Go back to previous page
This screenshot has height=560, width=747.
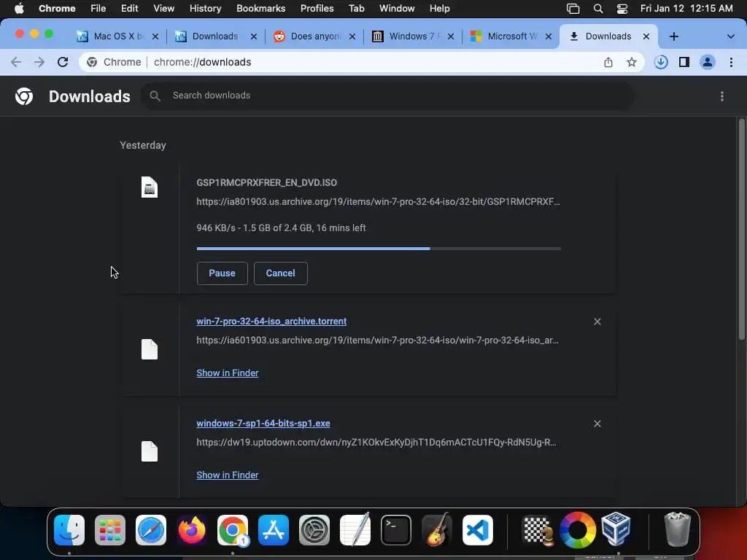(16, 62)
